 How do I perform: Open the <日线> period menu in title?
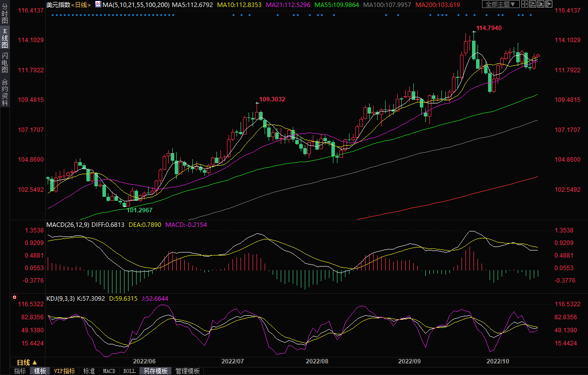point(81,5)
